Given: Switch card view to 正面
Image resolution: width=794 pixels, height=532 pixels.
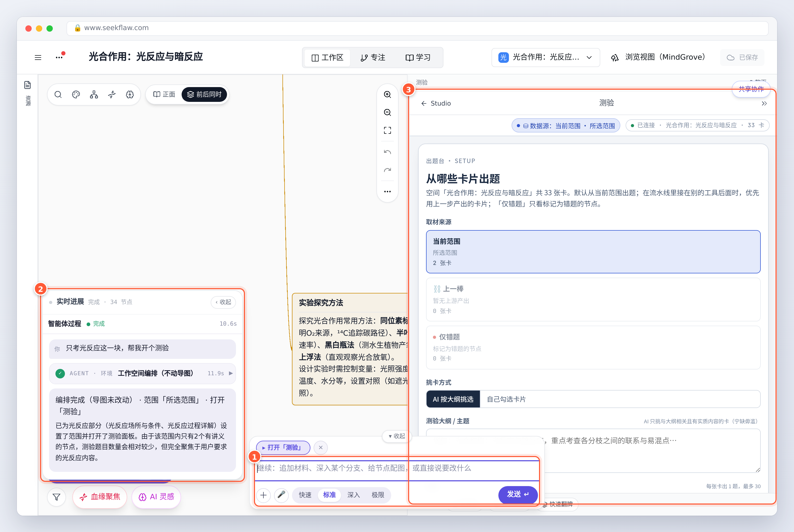Looking at the screenshot, I should click(x=164, y=94).
